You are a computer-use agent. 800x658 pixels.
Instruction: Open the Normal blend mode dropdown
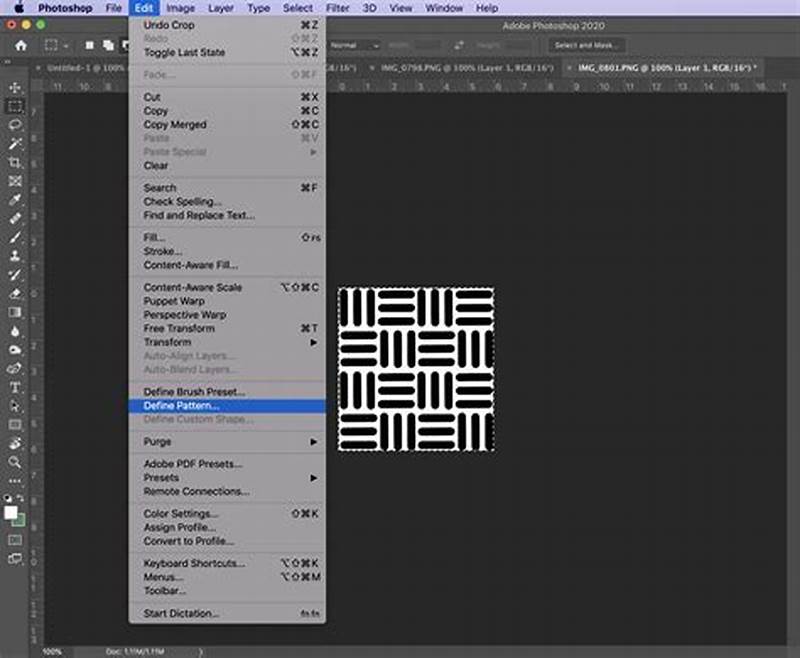(x=354, y=45)
